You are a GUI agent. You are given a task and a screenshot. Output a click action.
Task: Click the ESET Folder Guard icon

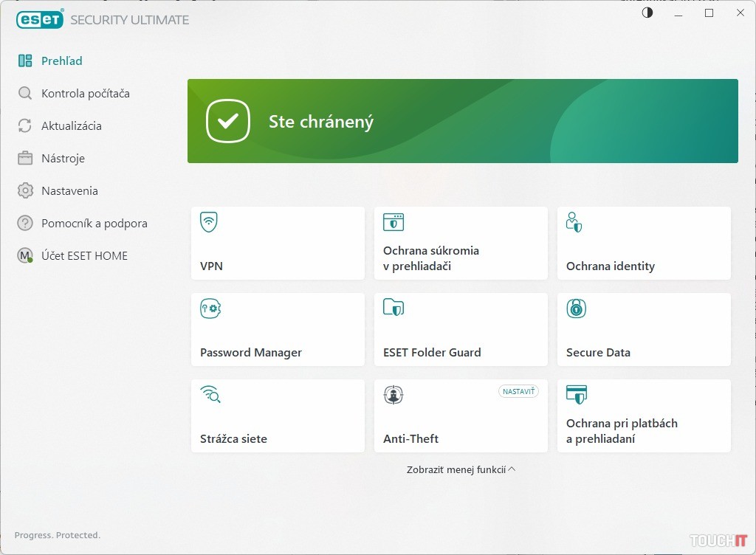coord(393,308)
